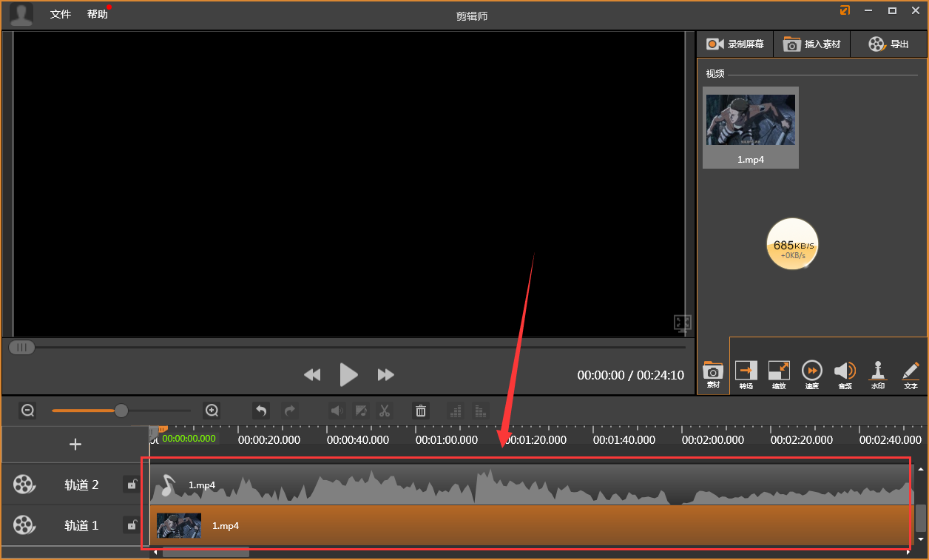Click the timeline zoom slider handle
The image size is (929, 560).
pos(121,411)
